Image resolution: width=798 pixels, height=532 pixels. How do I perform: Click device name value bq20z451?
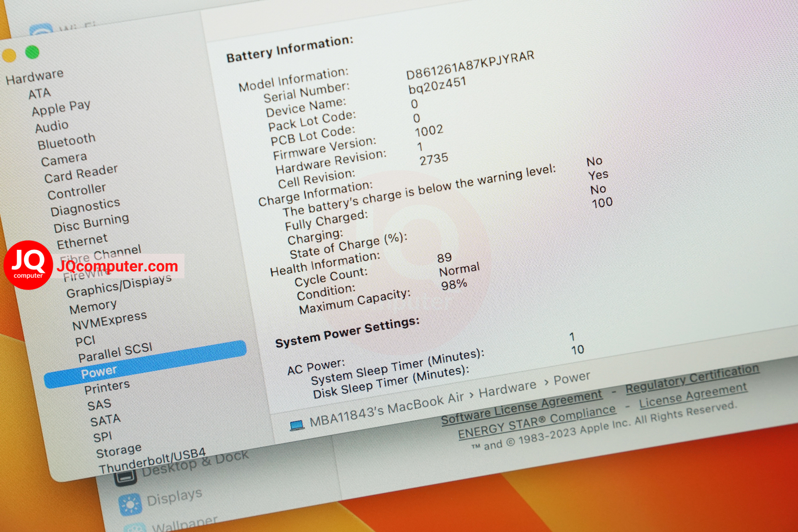pyautogui.click(x=437, y=86)
